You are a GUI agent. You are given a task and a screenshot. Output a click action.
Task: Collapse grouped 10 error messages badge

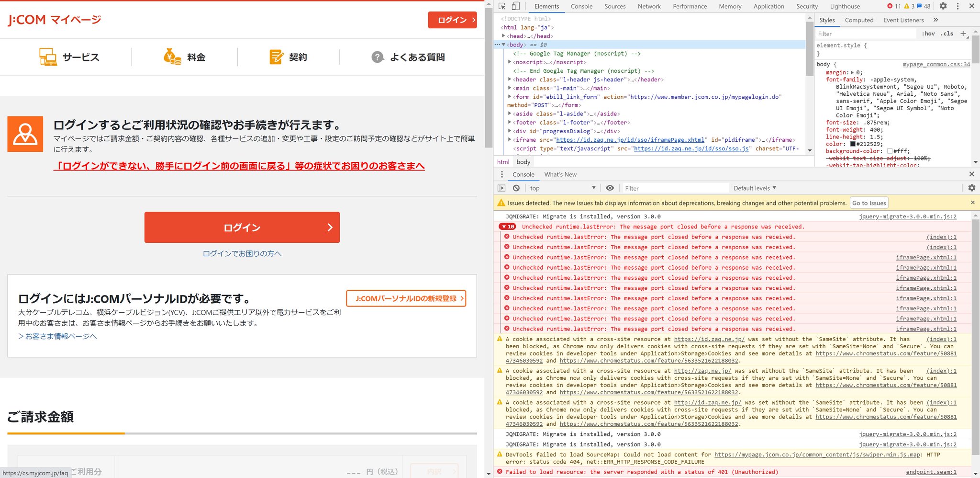click(x=508, y=227)
